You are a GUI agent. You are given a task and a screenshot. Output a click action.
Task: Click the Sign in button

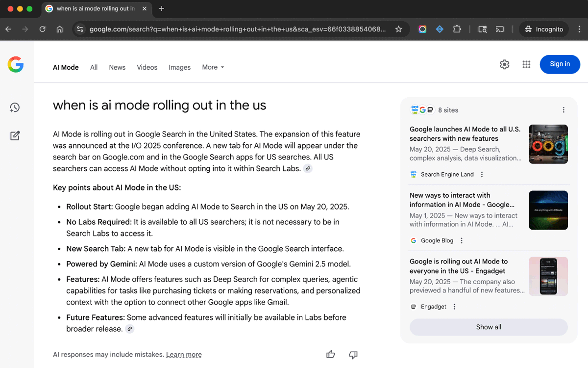coord(560,64)
